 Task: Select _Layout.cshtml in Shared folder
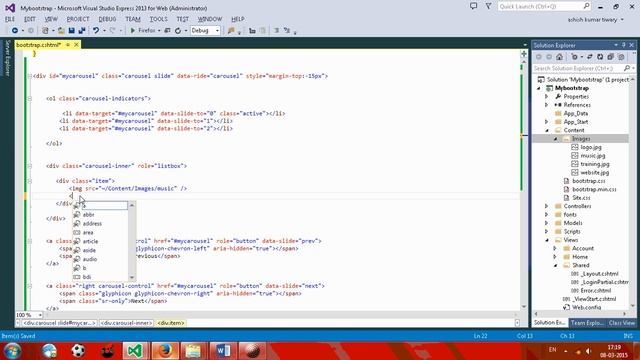tap(599, 273)
